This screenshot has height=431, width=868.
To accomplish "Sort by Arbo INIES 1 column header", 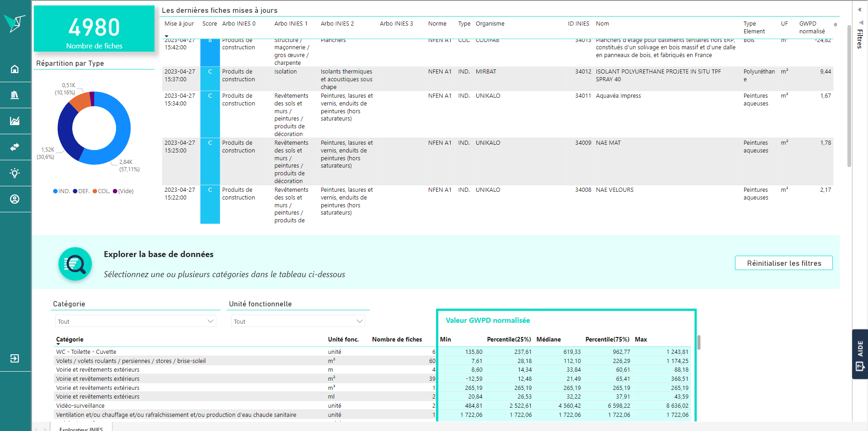I will tap(291, 24).
